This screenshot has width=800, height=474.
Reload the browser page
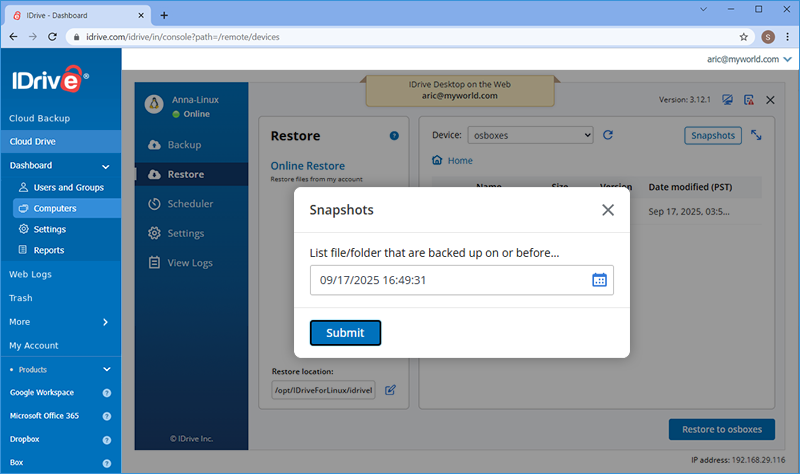click(x=52, y=37)
